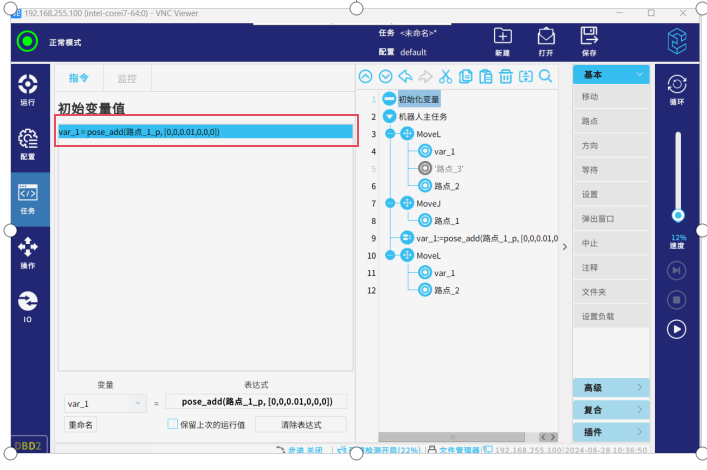The image size is (707, 470).
Task: Toggle the 保留上次的运行值 checkbox
Action: coord(173,424)
